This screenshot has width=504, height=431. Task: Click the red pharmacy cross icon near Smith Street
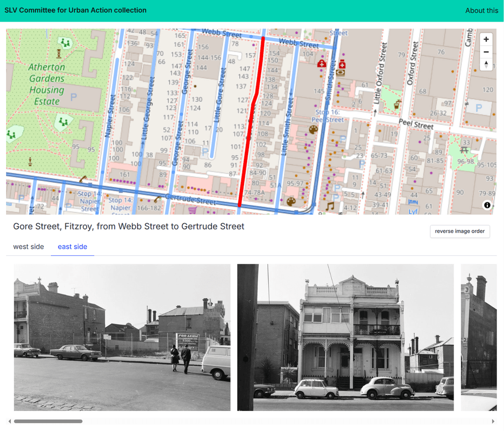[342, 64]
